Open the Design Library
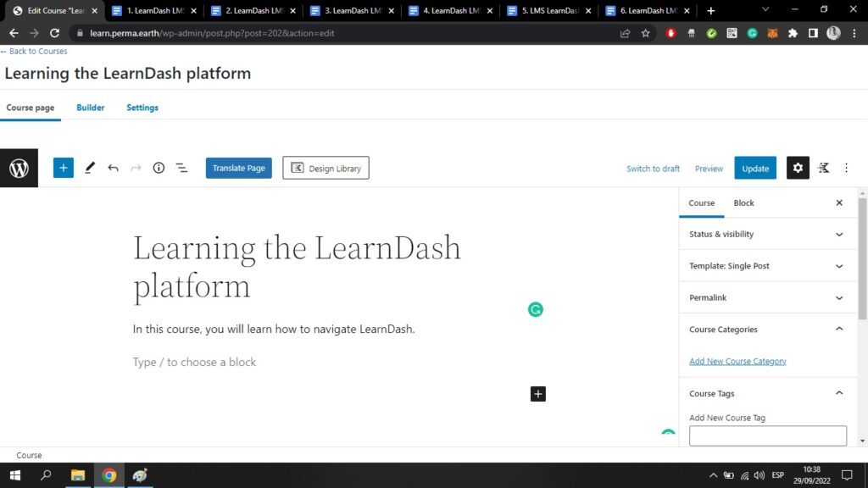The height and width of the screenshot is (488, 868). 325,168
